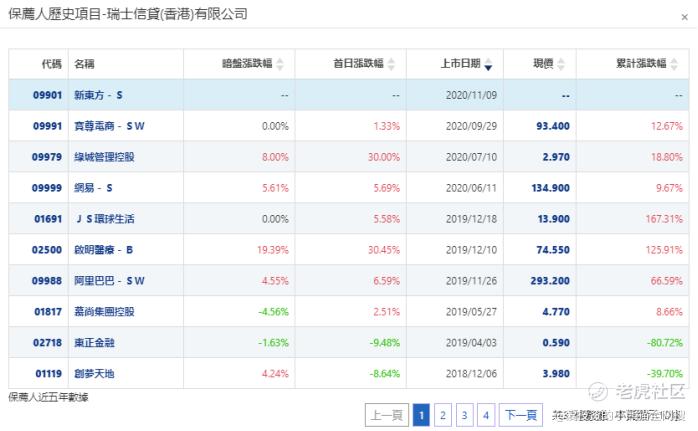Click current price 13.900

pyautogui.click(x=554, y=219)
